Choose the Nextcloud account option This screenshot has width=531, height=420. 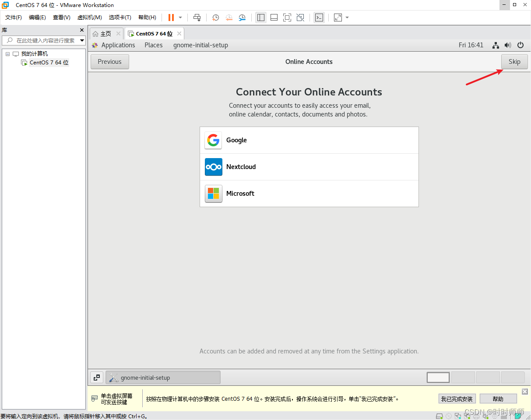click(x=309, y=167)
